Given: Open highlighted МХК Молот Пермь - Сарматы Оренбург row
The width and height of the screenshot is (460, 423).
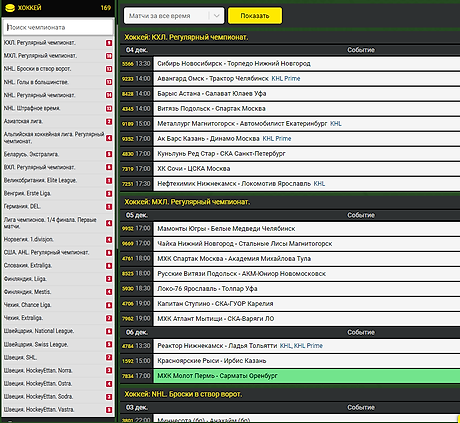Looking at the screenshot, I should pos(307,376).
